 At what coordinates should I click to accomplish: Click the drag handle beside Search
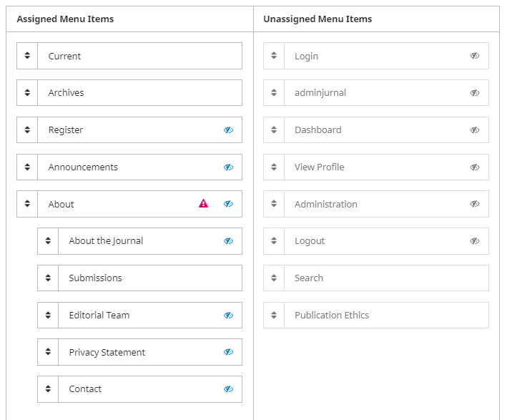274,278
